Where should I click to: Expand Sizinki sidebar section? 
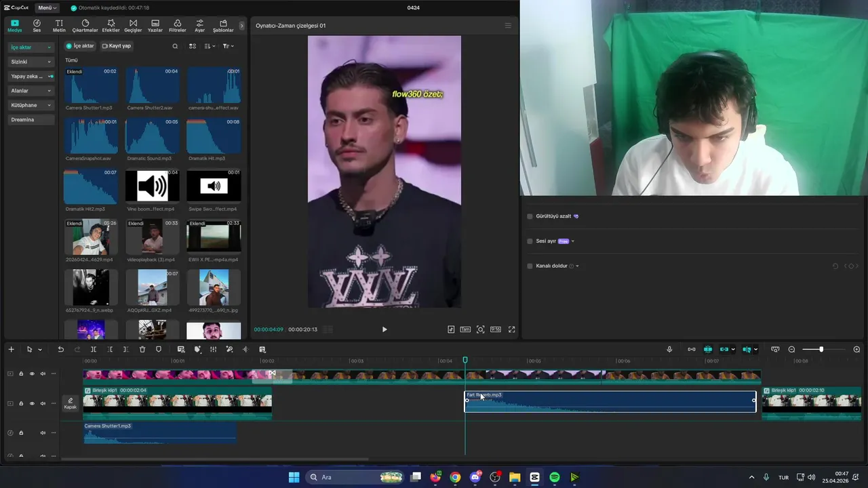(x=31, y=62)
